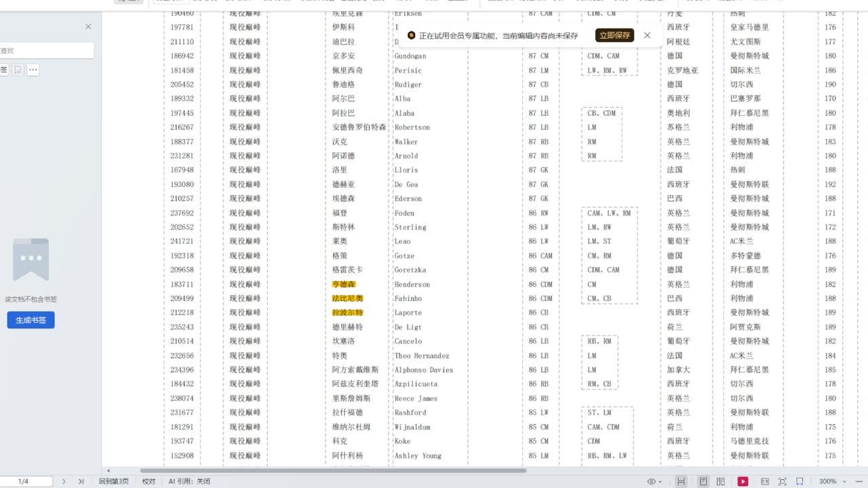Click country 加拿大

[x=679, y=370]
